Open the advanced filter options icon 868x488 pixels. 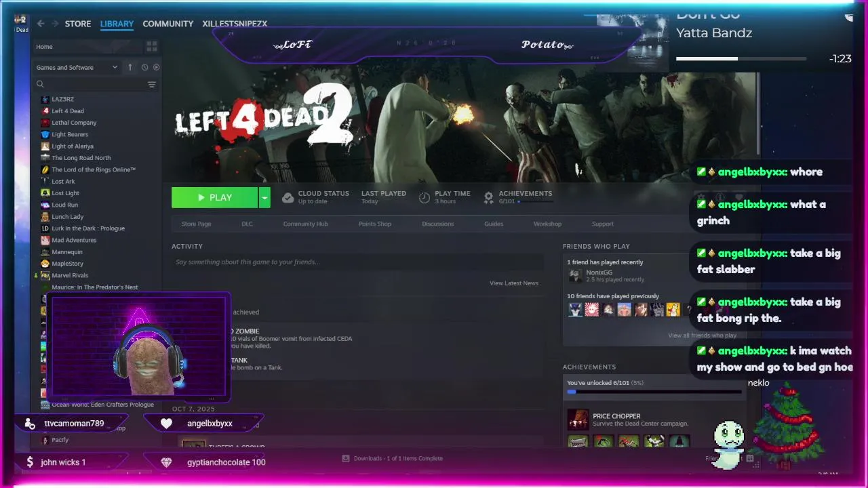pyautogui.click(x=152, y=84)
